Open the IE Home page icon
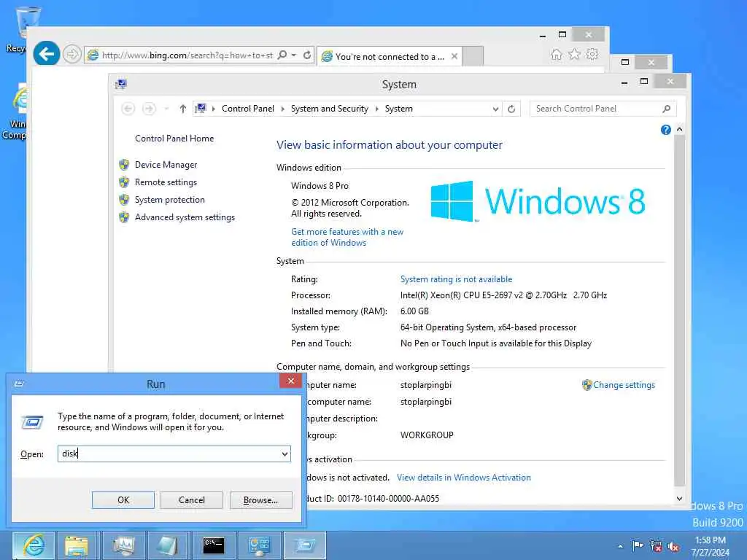747x560 pixels. [556, 54]
